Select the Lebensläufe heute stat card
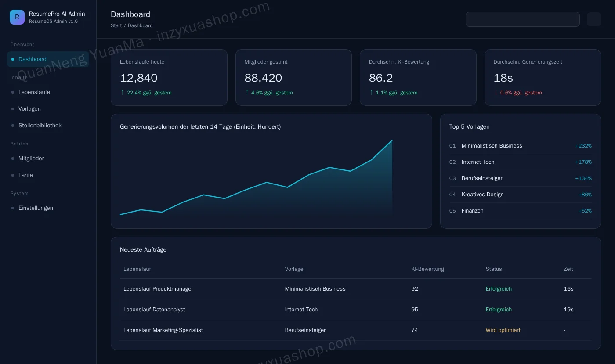 point(169,77)
